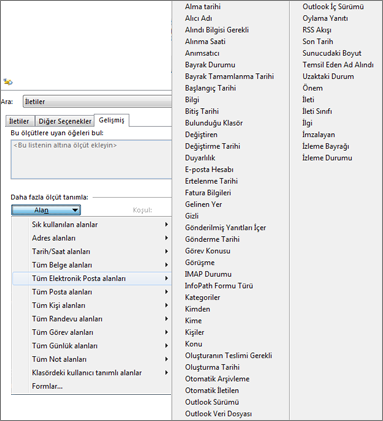
Task: Expand Tüm Günlük alanları submenu
Action: point(91,346)
